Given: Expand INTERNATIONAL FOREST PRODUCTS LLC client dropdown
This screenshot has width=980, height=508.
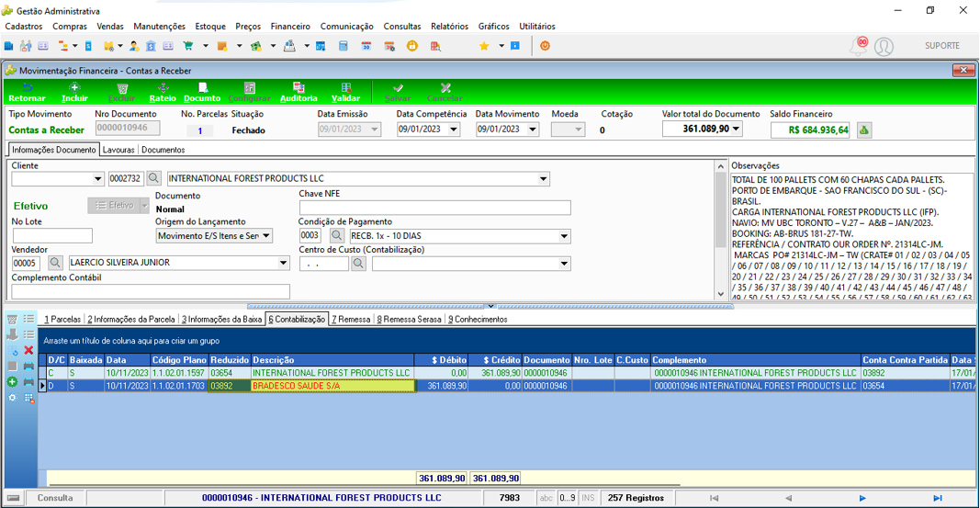Looking at the screenshot, I should pyautogui.click(x=543, y=179).
